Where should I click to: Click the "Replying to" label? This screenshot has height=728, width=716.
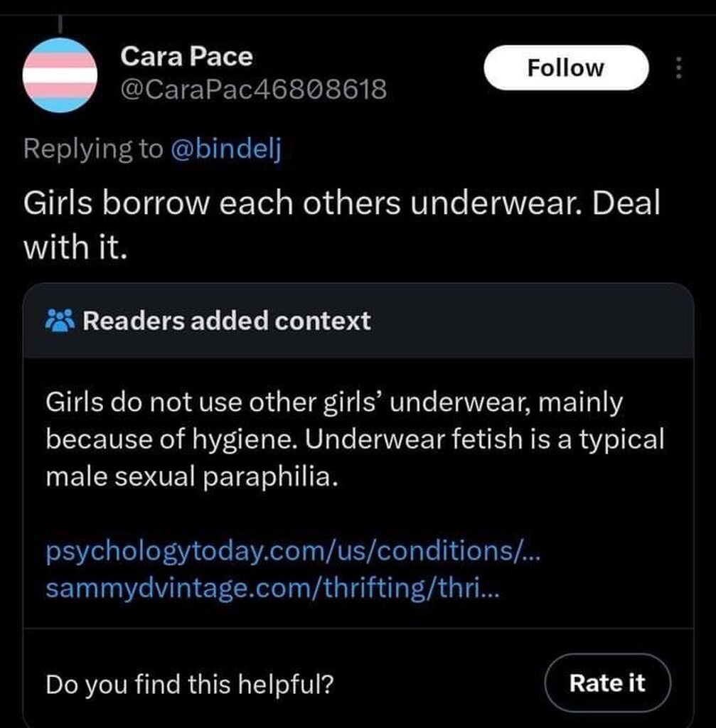click(92, 149)
